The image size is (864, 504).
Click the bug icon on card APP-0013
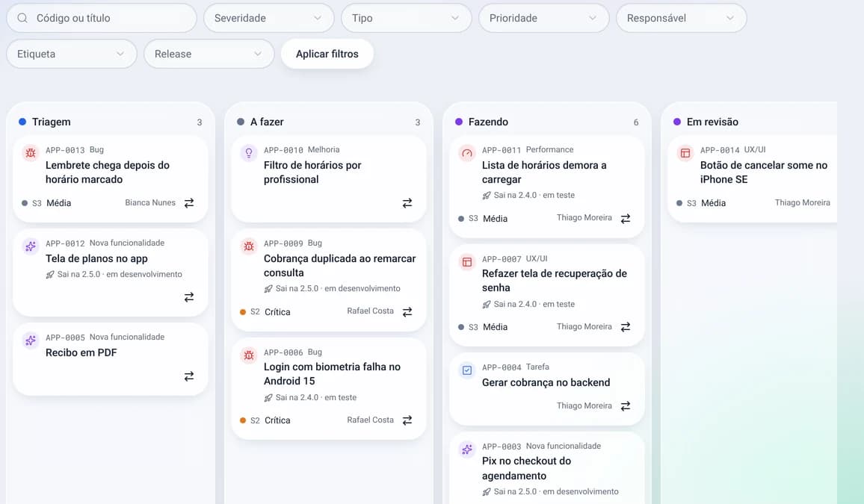pos(31,152)
